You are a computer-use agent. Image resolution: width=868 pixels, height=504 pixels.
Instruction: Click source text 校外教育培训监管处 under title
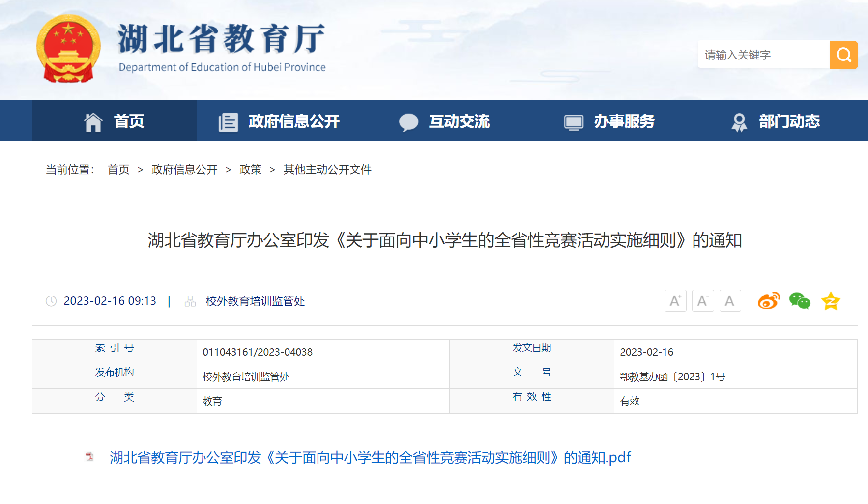click(x=255, y=301)
